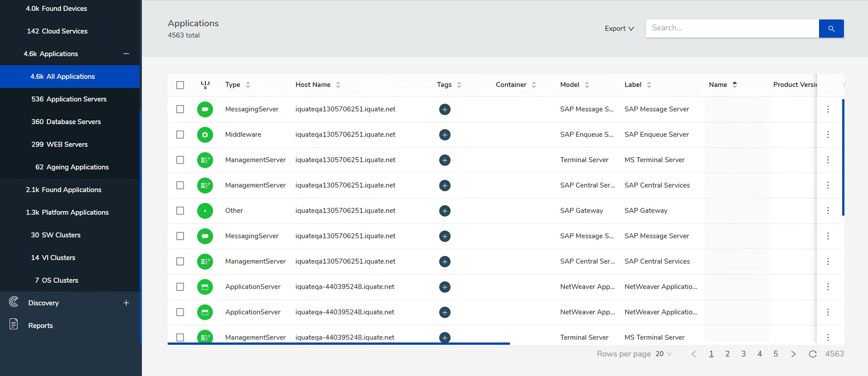Sort by Container column arrows
Viewport: 868px width, 376px height.
(x=534, y=85)
